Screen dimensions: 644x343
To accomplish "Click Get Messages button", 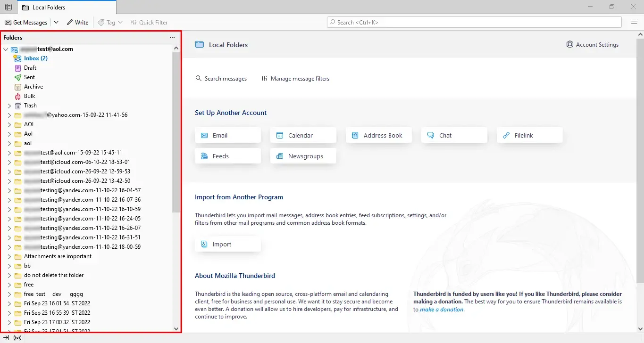I will click(26, 22).
